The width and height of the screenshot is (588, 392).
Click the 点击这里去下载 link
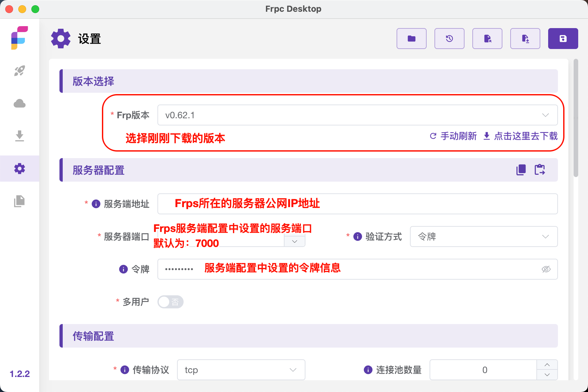click(521, 136)
